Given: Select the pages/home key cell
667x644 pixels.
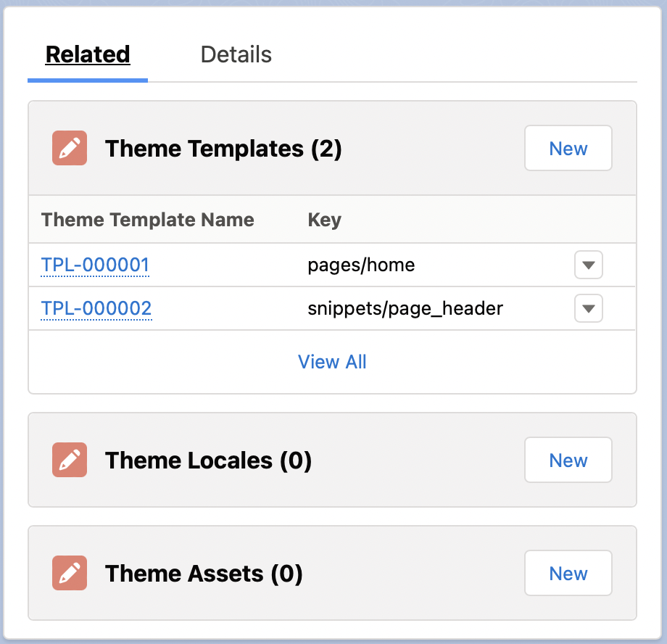Looking at the screenshot, I should [361, 265].
